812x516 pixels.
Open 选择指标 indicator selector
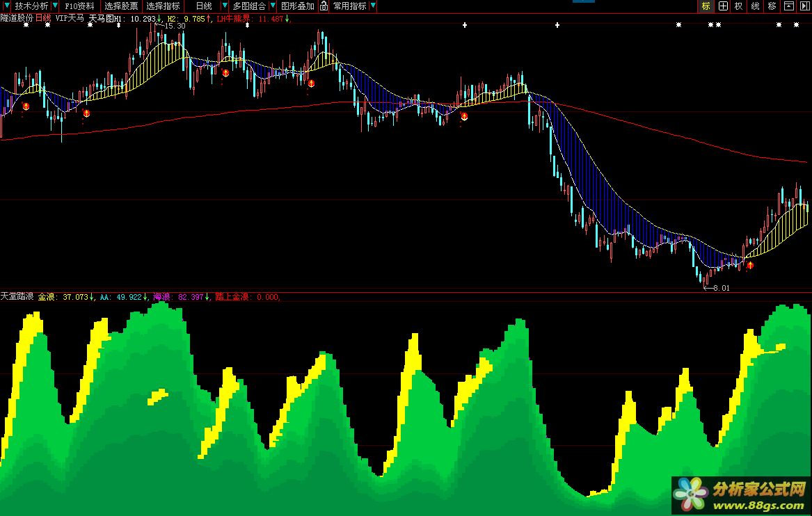[163, 6]
